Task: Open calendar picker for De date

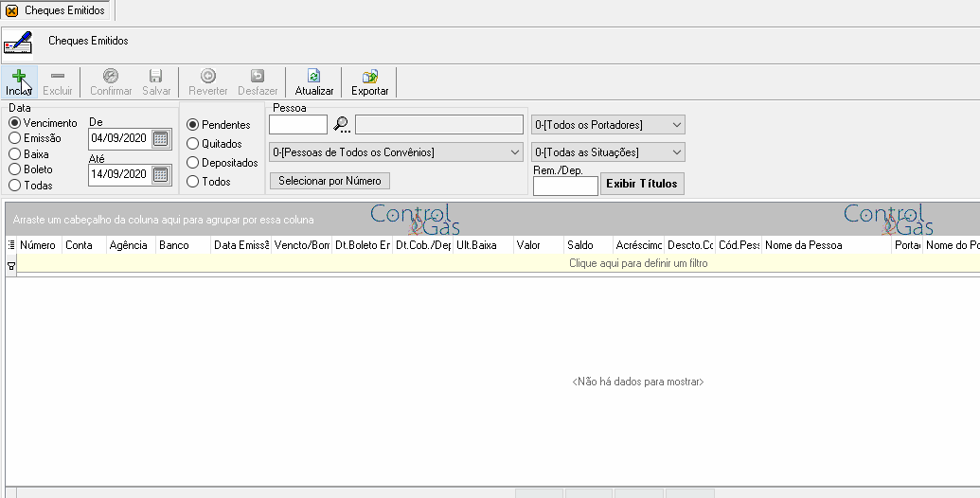Action: 161,138
